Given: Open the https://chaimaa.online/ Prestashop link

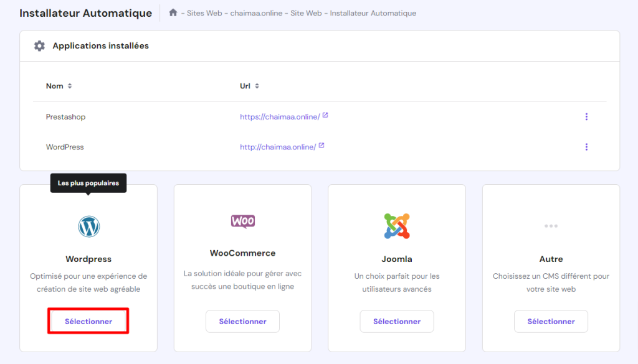Looking at the screenshot, I should [x=280, y=116].
